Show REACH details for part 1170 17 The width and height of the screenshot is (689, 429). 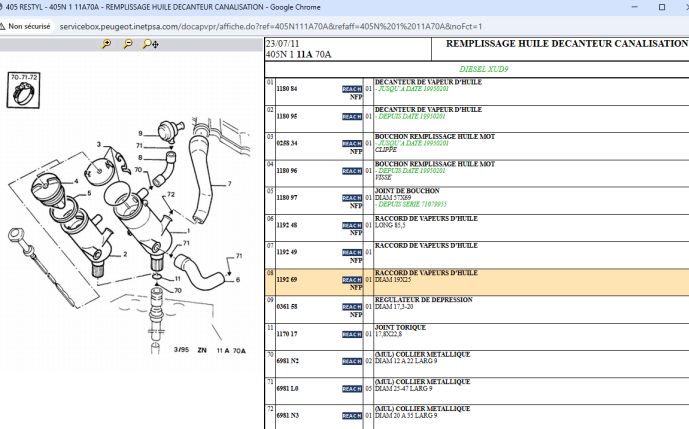coord(352,334)
